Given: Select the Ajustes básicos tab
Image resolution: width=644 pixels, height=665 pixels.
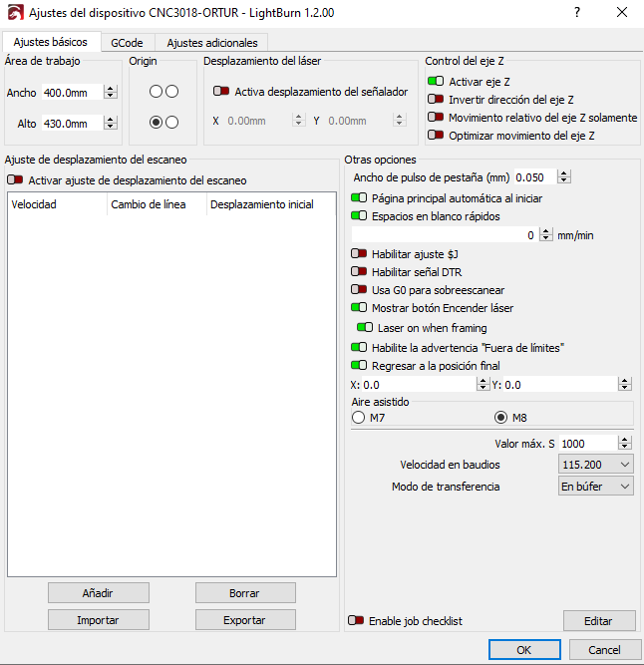Looking at the screenshot, I should (x=51, y=42).
